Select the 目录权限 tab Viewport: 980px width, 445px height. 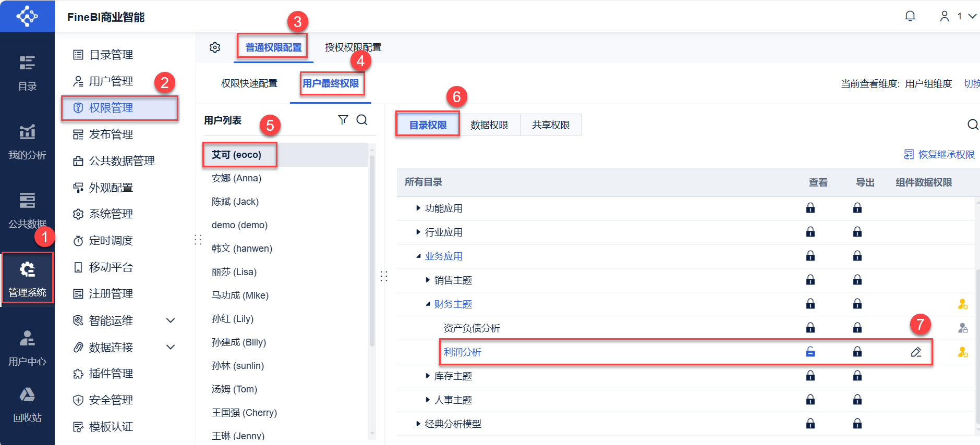coord(428,125)
